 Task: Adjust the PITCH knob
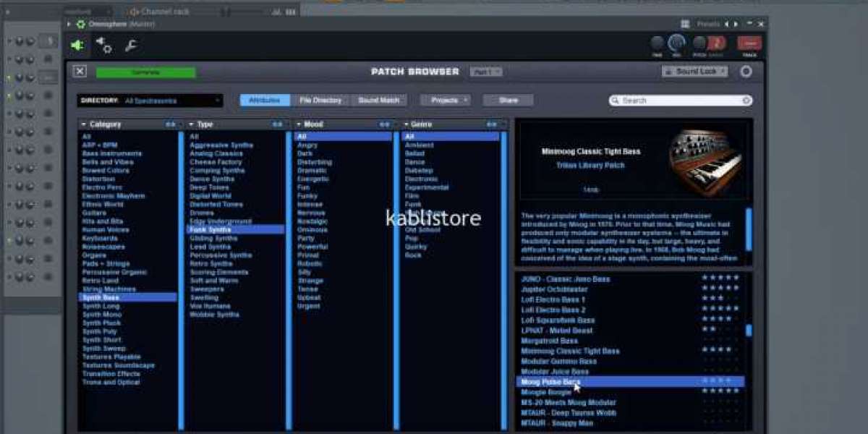tap(698, 43)
